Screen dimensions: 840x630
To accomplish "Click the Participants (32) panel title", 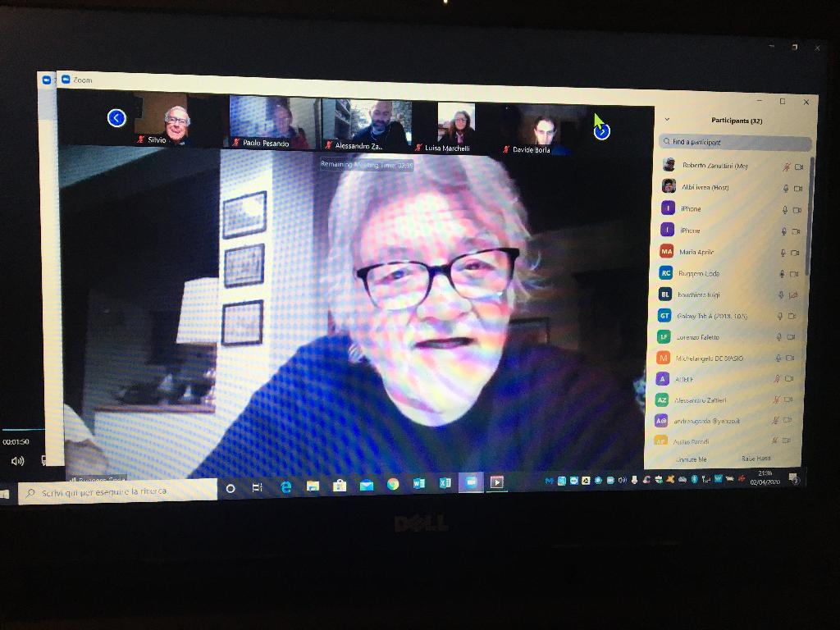I will point(737,121).
